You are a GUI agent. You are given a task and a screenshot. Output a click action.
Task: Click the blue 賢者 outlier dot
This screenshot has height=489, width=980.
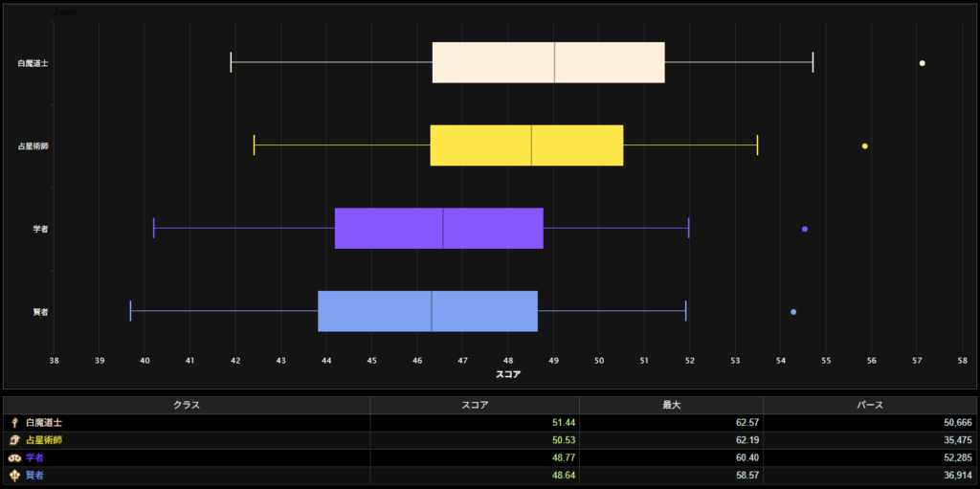click(x=793, y=312)
